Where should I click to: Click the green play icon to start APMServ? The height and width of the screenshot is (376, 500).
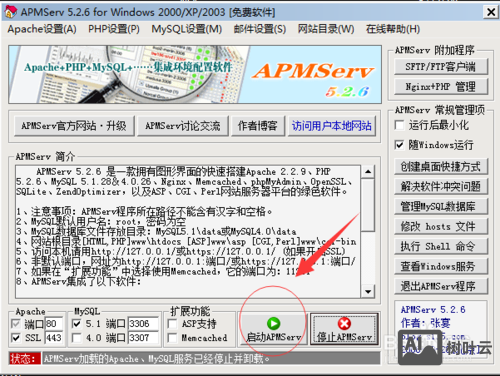273,323
